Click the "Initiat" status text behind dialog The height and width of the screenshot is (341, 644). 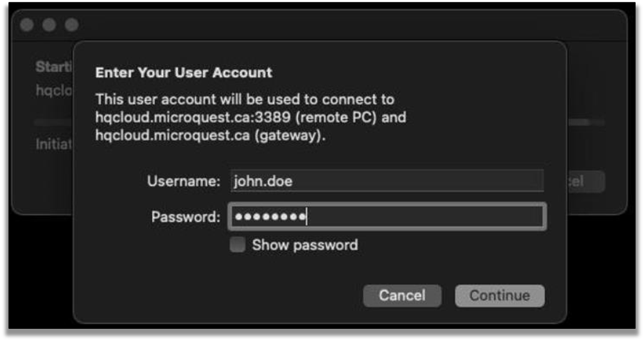point(53,144)
